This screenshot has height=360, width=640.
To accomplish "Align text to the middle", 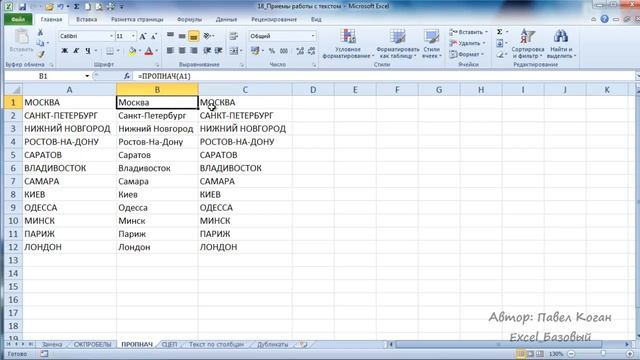I will pyautogui.click(x=182, y=36).
